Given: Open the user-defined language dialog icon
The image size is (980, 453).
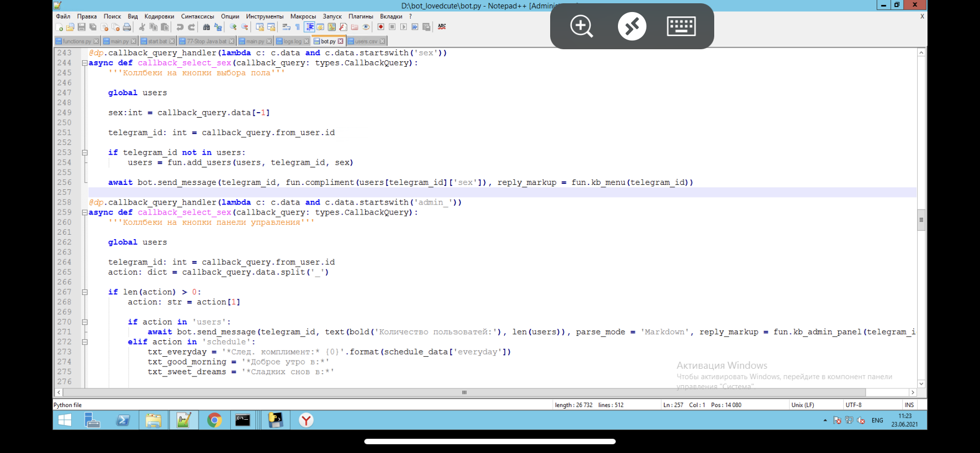Looking at the screenshot, I should tap(320, 27).
